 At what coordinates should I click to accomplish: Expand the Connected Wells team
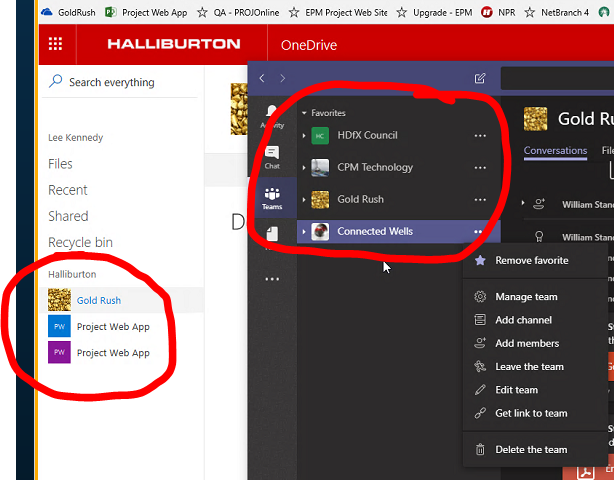click(304, 232)
